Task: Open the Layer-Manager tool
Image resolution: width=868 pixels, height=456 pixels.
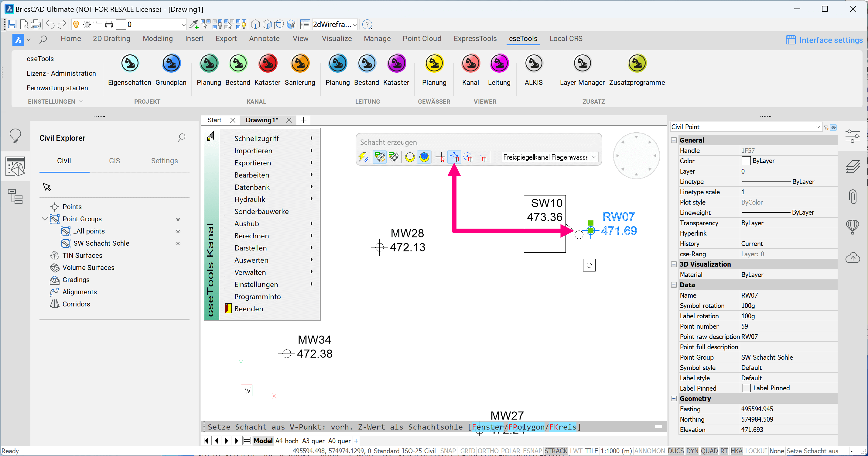Action: coord(582,64)
